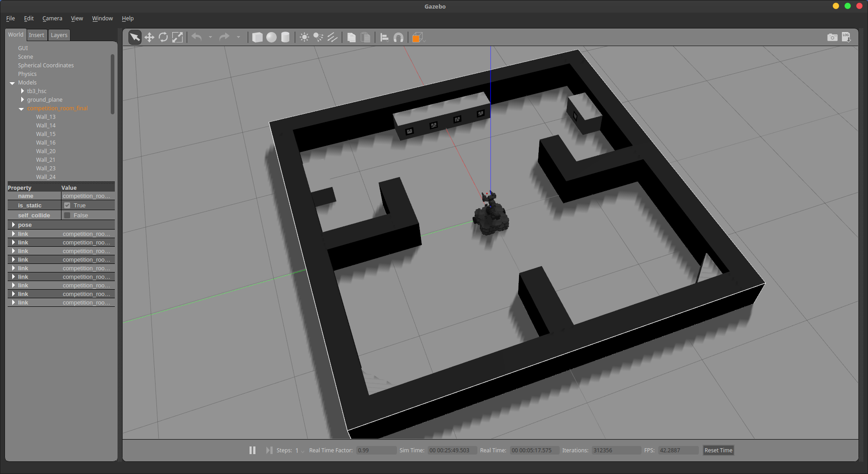Click the redo arrow icon
Screen dimensions: 868x474
pos(224,37)
